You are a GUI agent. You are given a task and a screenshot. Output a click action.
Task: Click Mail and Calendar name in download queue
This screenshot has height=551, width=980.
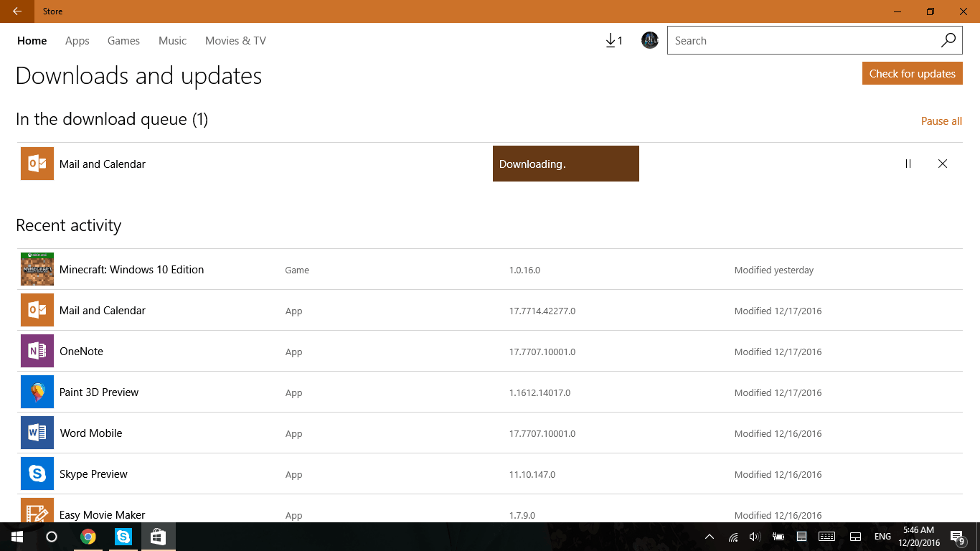coord(103,164)
